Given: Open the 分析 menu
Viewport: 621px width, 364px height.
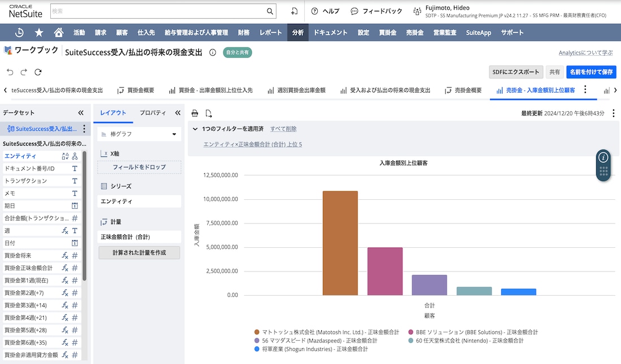Looking at the screenshot, I should coord(298,33).
